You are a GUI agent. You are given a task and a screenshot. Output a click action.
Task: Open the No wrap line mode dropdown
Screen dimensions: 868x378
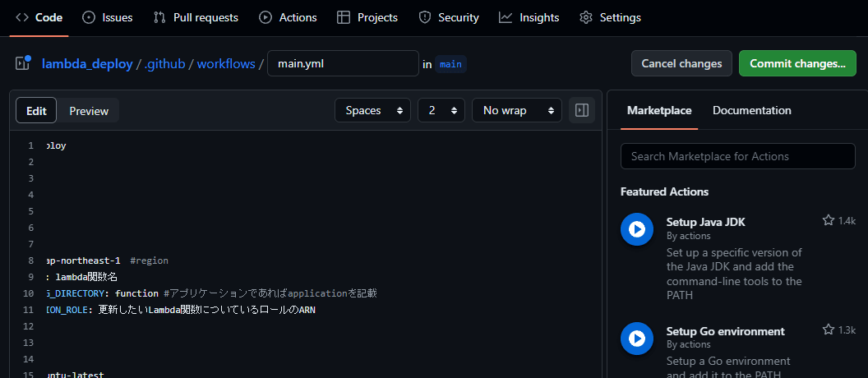517,110
